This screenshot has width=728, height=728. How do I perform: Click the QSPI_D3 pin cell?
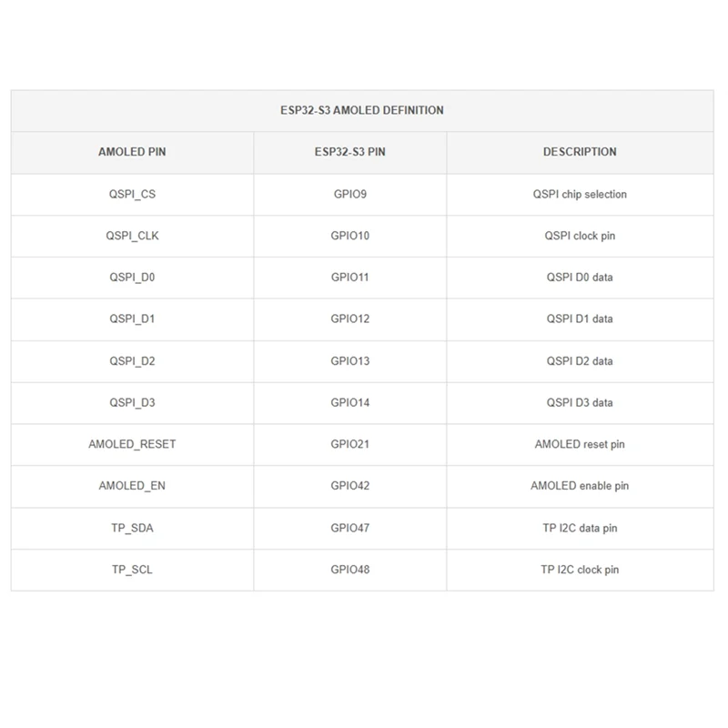pyautogui.click(x=132, y=402)
